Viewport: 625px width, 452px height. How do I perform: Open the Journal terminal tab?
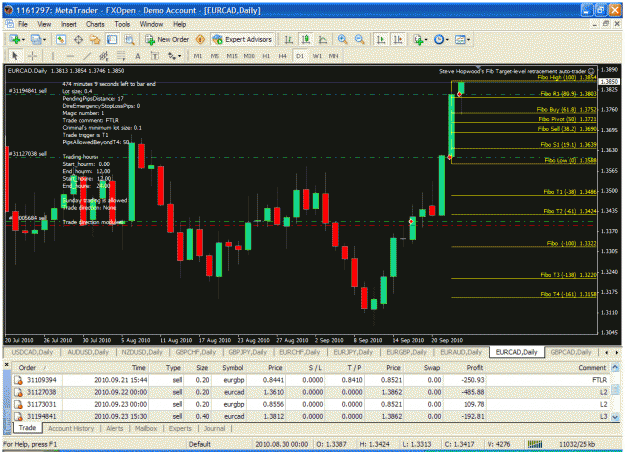click(214, 428)
